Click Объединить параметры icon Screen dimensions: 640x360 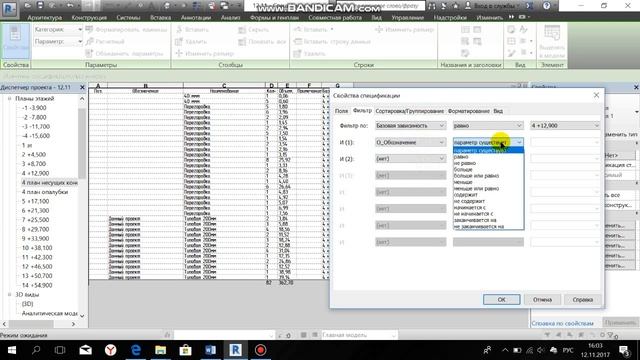tap(89, 53)
